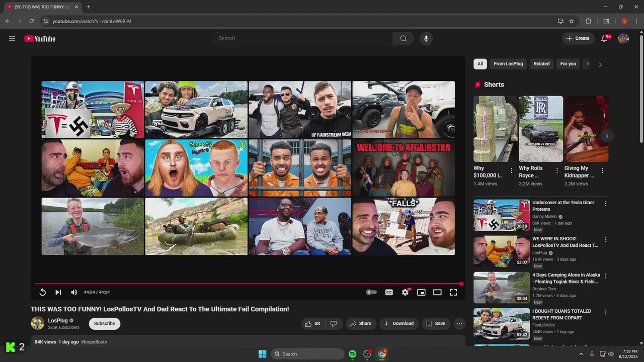The width and height of the screenshot is (644, 362).
Task: Open options for Why $100,000 short
Action: click(511, 171)
